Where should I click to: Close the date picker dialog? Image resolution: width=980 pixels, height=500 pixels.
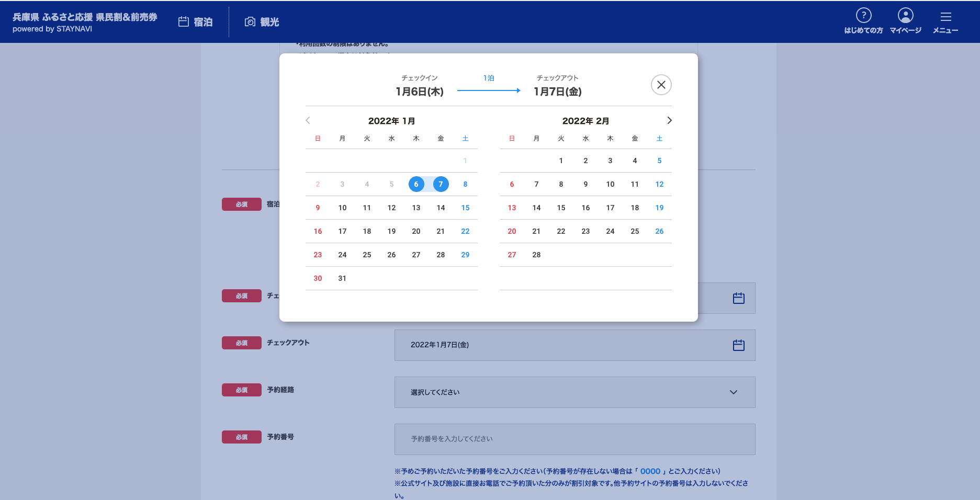click(661, 85)
